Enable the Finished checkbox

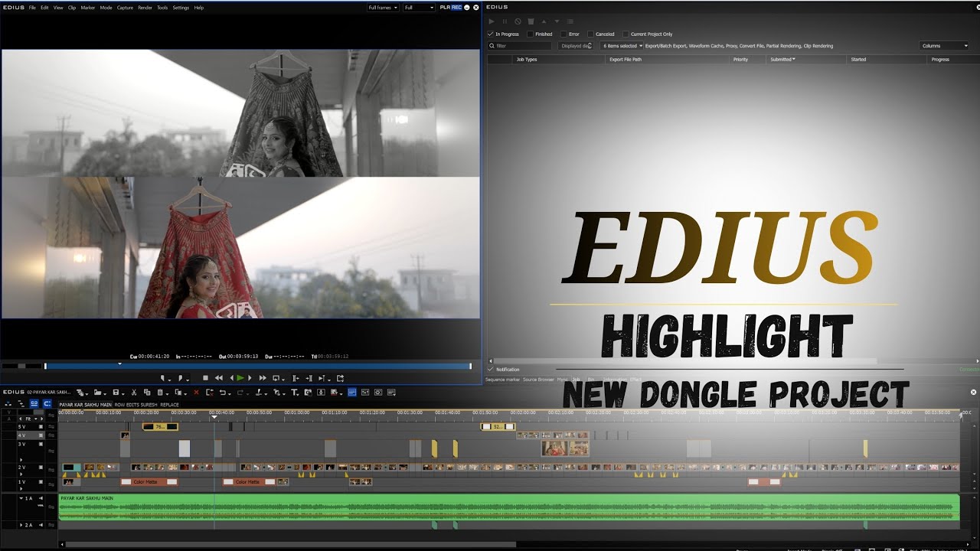click(x=530, y=34)
